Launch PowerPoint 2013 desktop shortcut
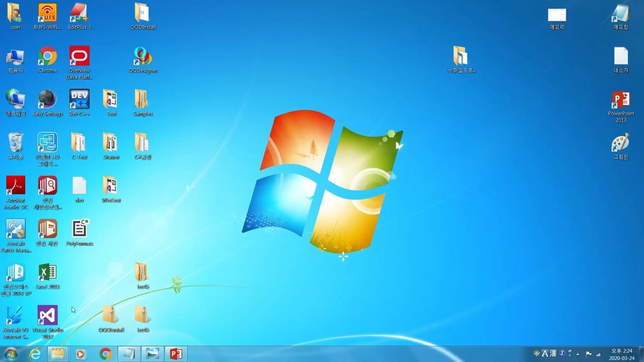Screen dimensions: 644x362 click(x=621, y=106)
